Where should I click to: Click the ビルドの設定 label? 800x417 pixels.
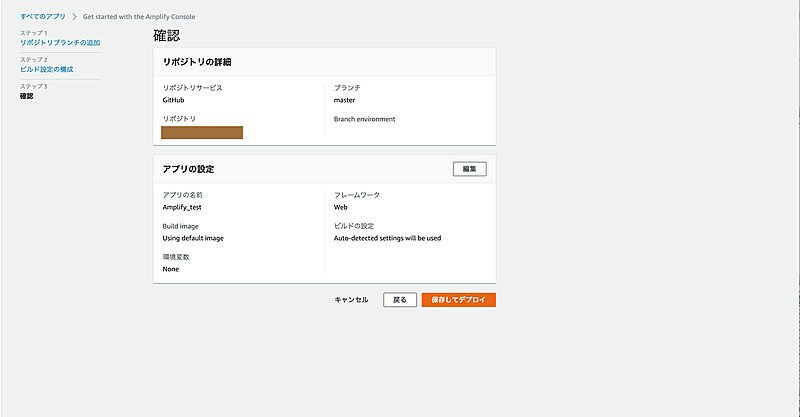point(354,226)
